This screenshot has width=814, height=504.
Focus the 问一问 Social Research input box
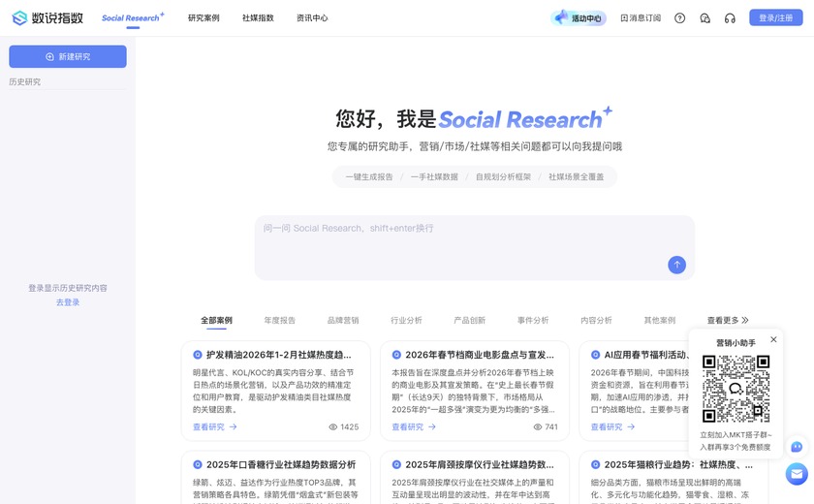pos(475,247)
